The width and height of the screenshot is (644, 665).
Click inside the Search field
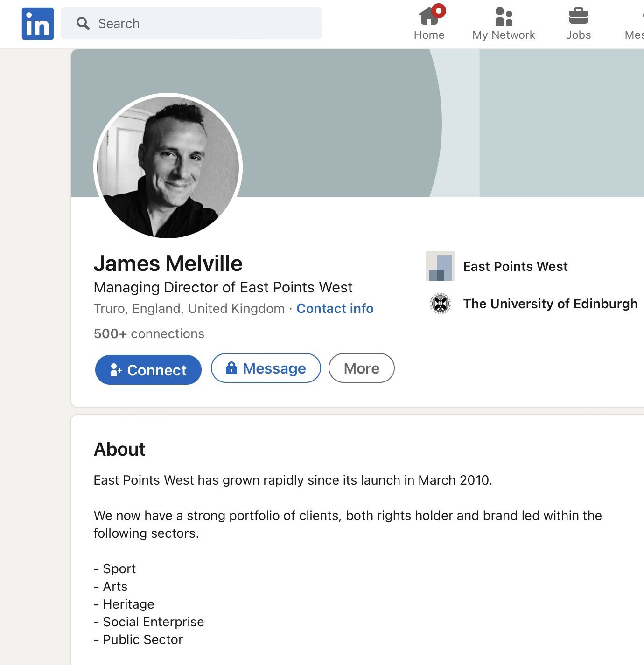coord(191,23)
